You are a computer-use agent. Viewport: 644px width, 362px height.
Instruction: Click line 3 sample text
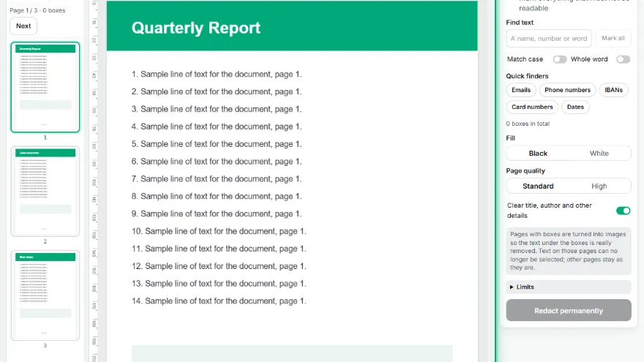(x=217, y=109)
